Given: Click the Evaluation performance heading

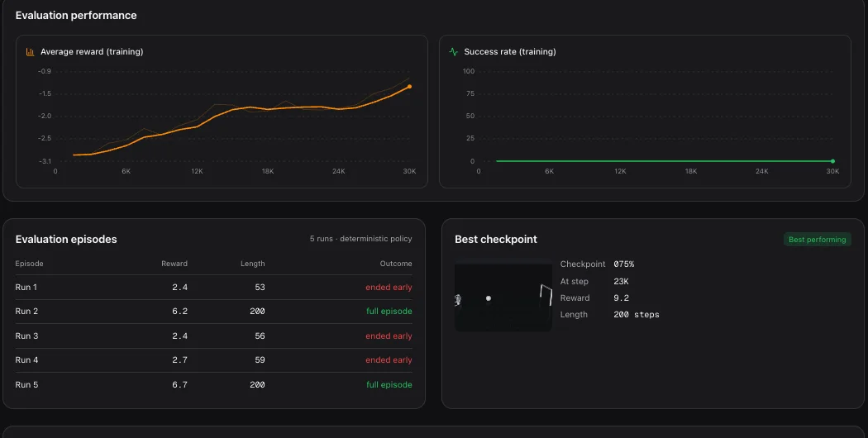Looking at the screenshot, I should [76, 16].
